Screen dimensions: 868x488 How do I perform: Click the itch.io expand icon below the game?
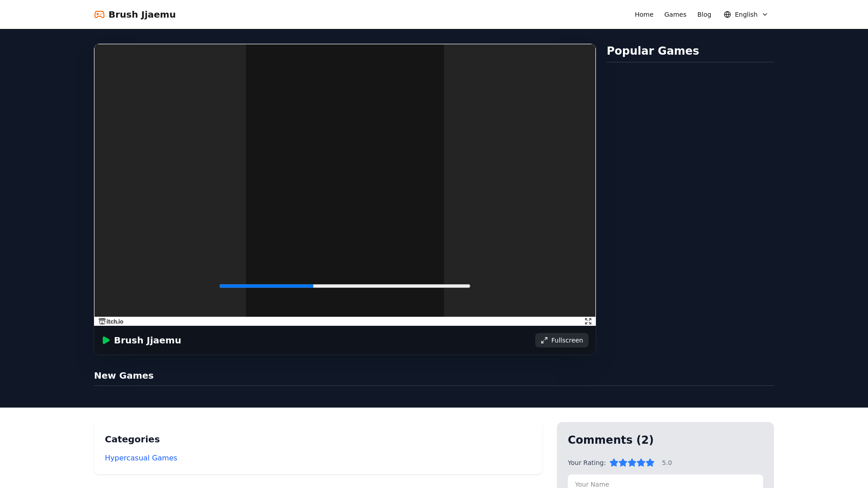(x=588, y=321)
